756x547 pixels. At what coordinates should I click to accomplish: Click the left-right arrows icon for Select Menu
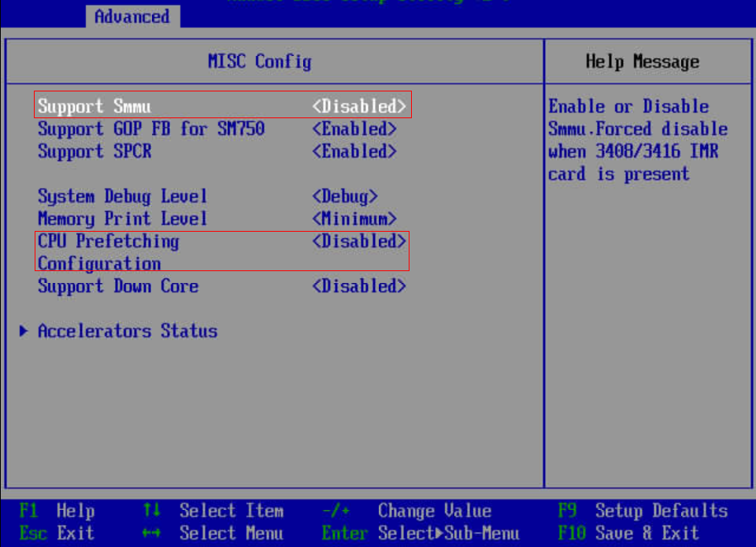151,534
